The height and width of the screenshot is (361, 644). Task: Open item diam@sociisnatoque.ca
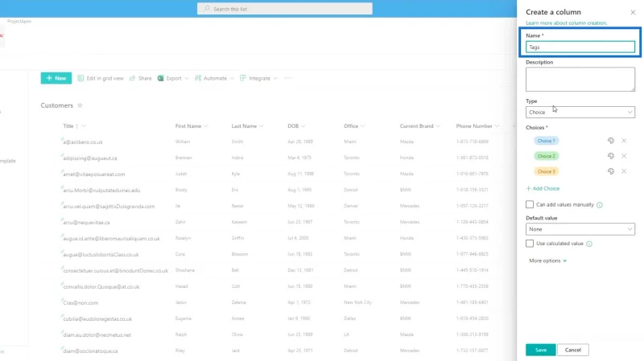pos(90,351)
